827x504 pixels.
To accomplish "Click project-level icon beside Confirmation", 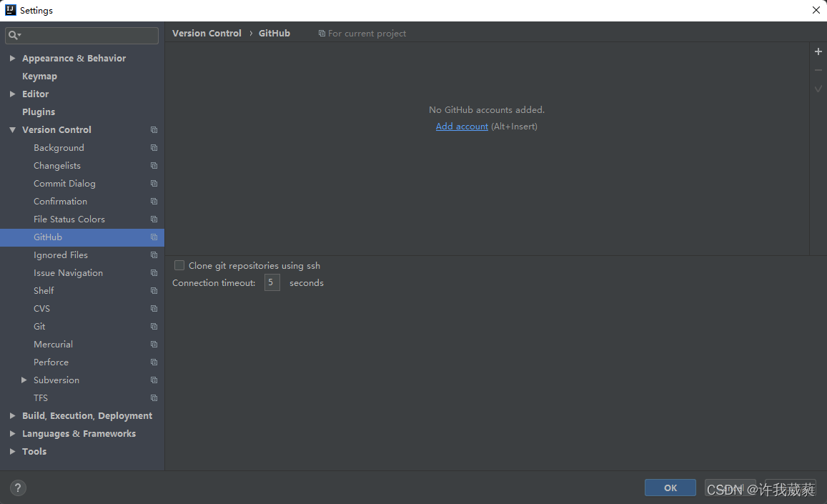I will pos(154,202).
